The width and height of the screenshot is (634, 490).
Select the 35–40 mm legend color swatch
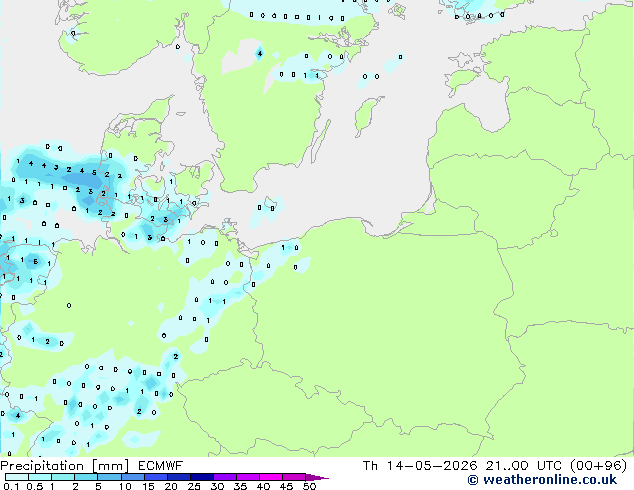[x=247, y=477]
